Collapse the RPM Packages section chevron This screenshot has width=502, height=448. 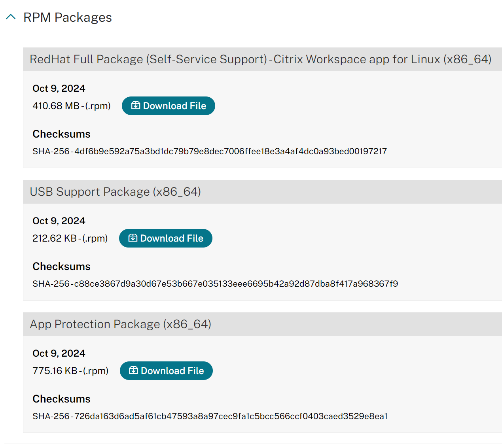(11, 17)
